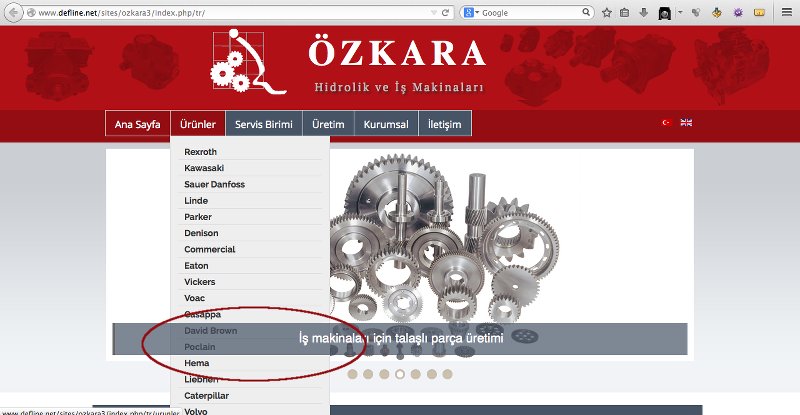Switch language with the UK flag
The height and width of the screenshot is (415, 800).
tap(686, 123)
